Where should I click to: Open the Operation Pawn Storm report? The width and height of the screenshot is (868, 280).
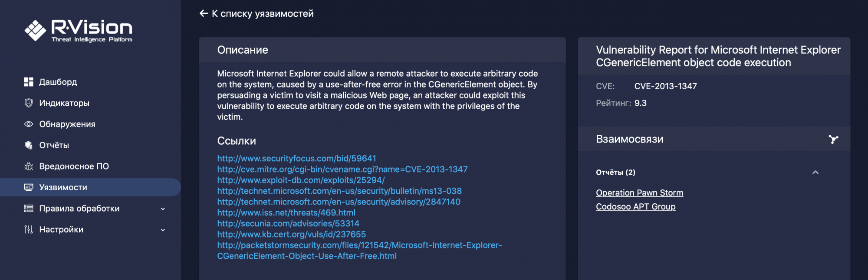[x=639, y=193]
